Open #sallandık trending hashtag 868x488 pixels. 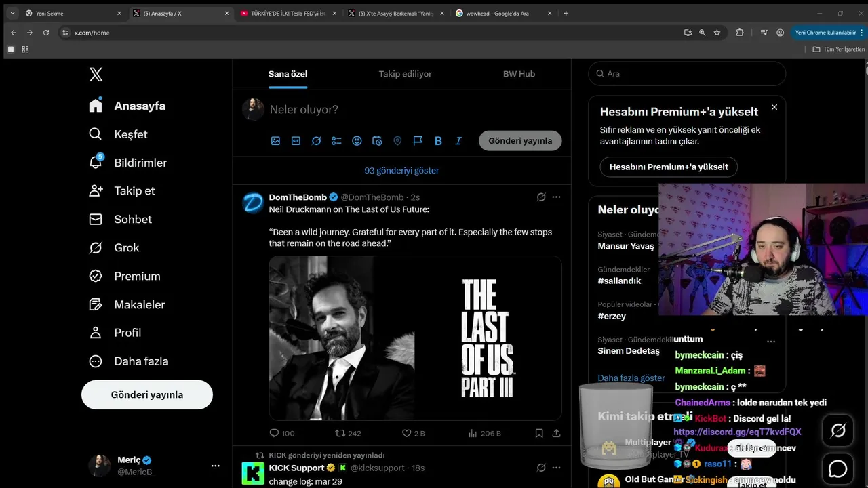click(619, 281)
